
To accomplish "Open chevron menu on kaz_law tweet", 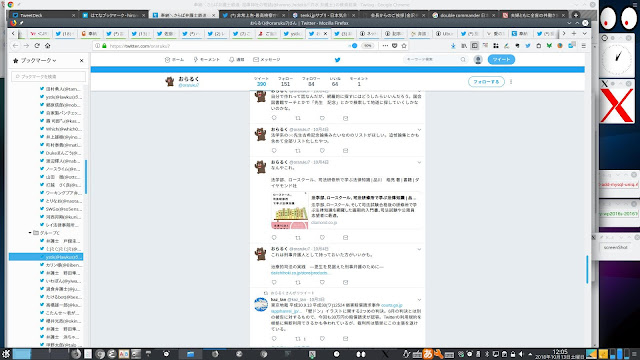I will coord(419,300).
